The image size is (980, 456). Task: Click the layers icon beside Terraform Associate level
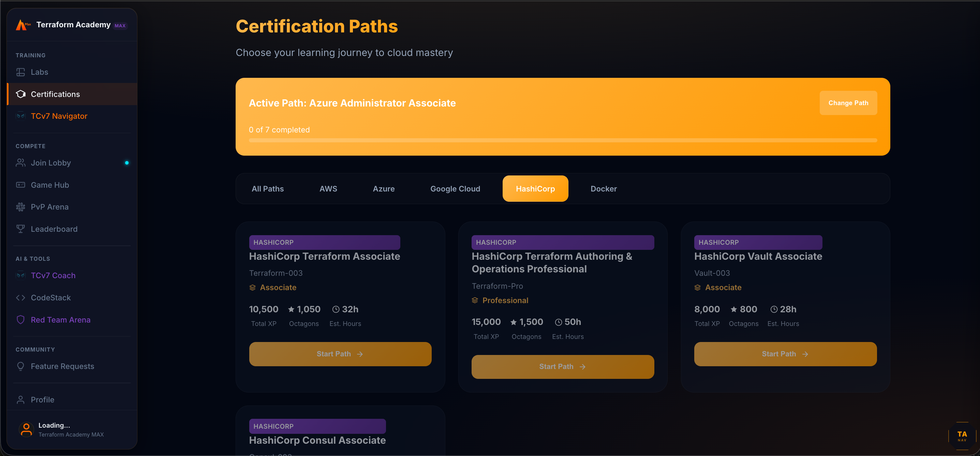pos(252,288)
